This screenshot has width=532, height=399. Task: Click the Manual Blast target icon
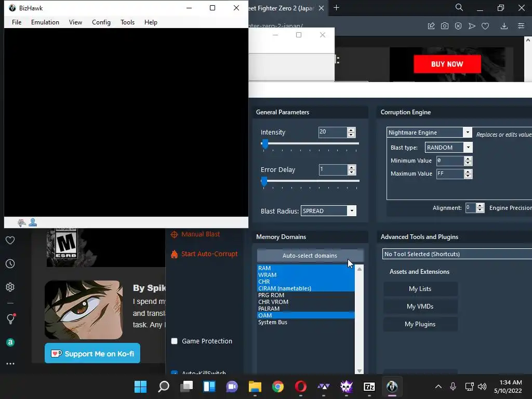point(174,234)
